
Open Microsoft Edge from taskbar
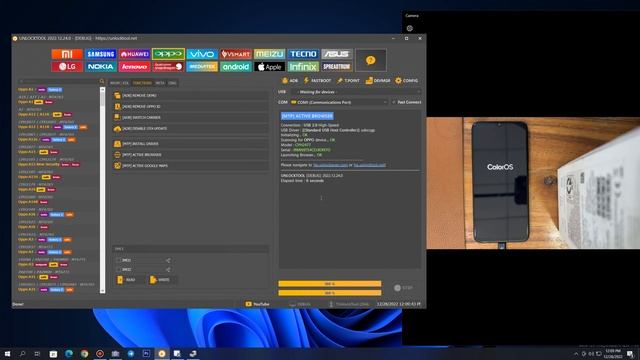[69, 353]
